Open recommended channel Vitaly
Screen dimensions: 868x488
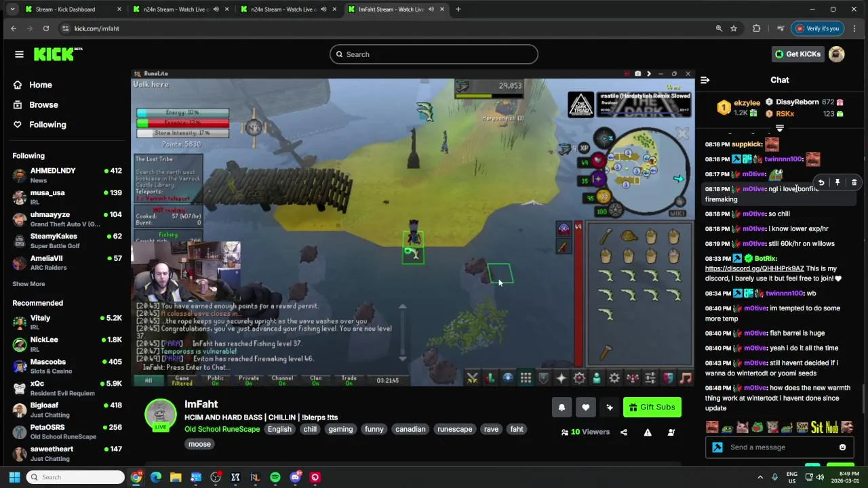(x=66, y=323)
